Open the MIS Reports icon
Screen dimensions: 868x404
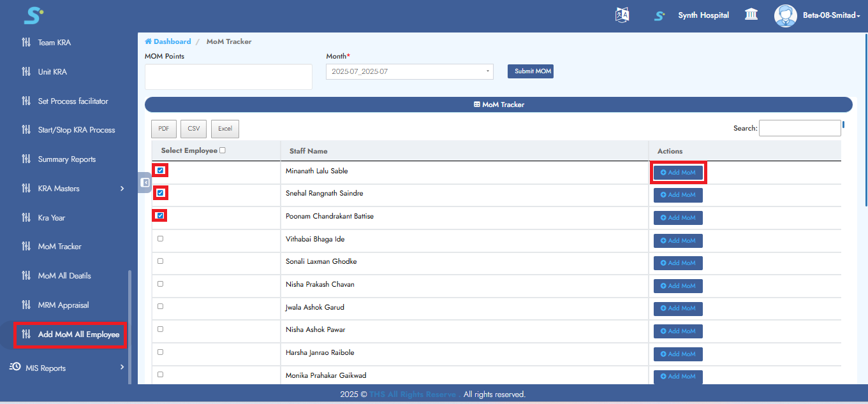14,367
